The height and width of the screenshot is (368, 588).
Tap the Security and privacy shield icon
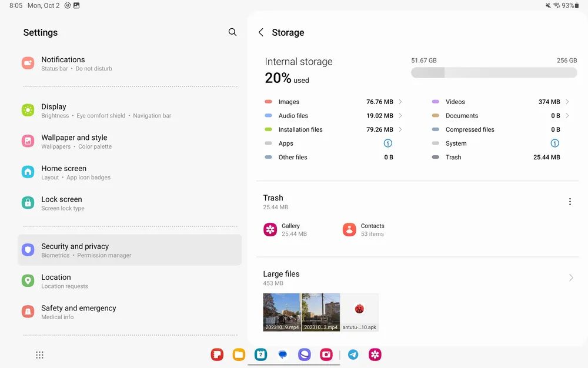(28, 250)
